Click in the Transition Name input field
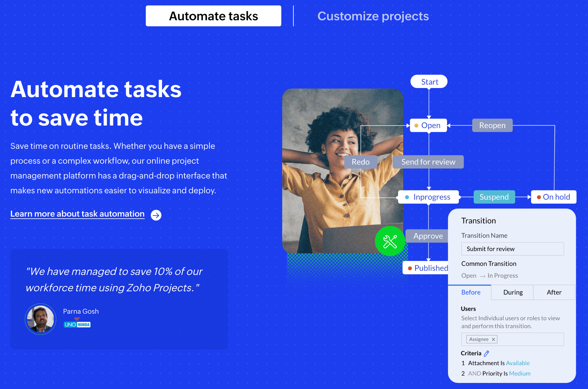The image size is (588, 389). (x=512, y=249)
